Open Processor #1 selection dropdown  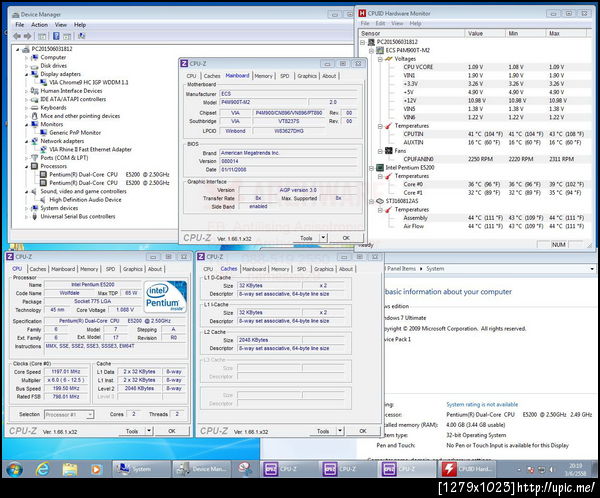click(x=69, y=415)
